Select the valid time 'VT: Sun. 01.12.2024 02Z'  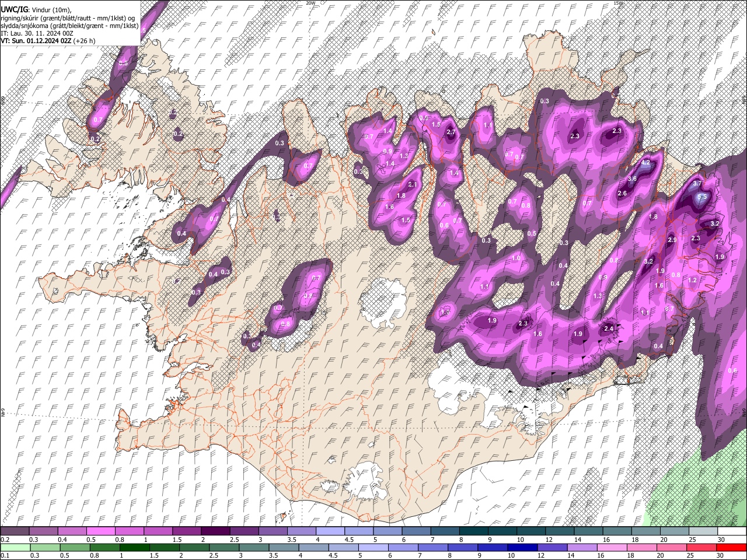point(36,41)
